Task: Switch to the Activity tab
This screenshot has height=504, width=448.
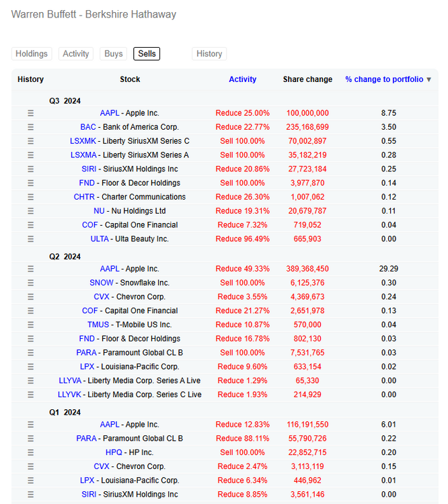Action: tap(76, 54)
